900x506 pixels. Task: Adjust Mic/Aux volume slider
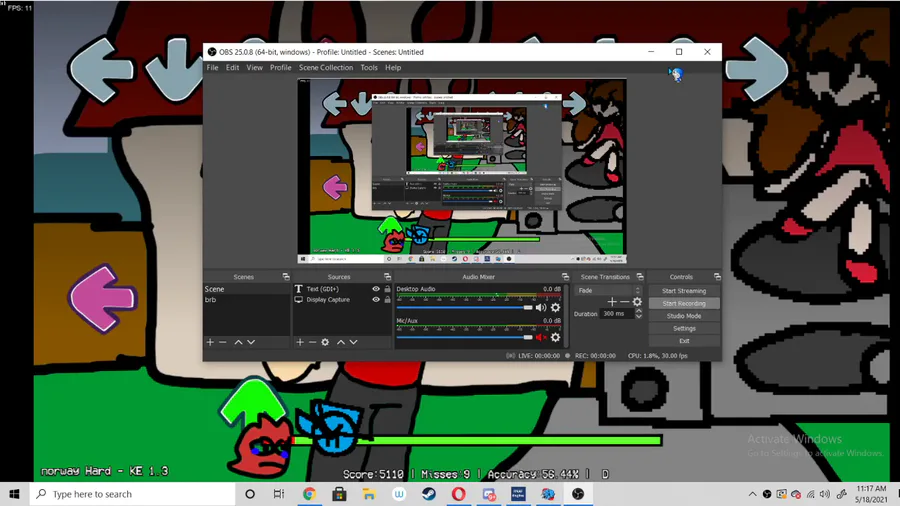[464, 337]
